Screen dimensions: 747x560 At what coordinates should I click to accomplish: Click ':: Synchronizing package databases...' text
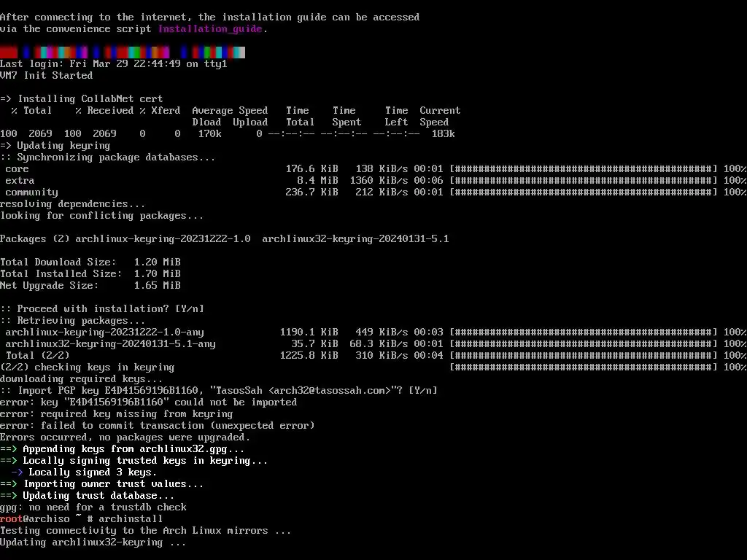108,157
